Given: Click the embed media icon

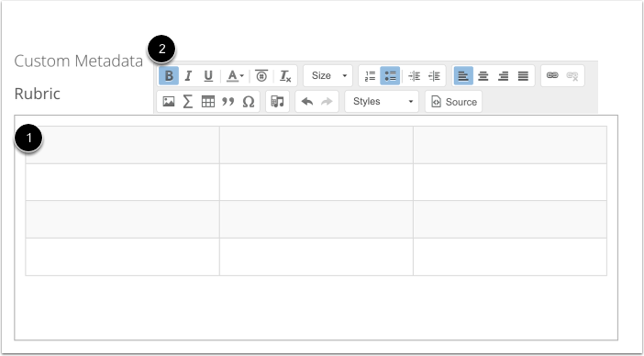Looking at the screenshot, I should tap(278, 102).
